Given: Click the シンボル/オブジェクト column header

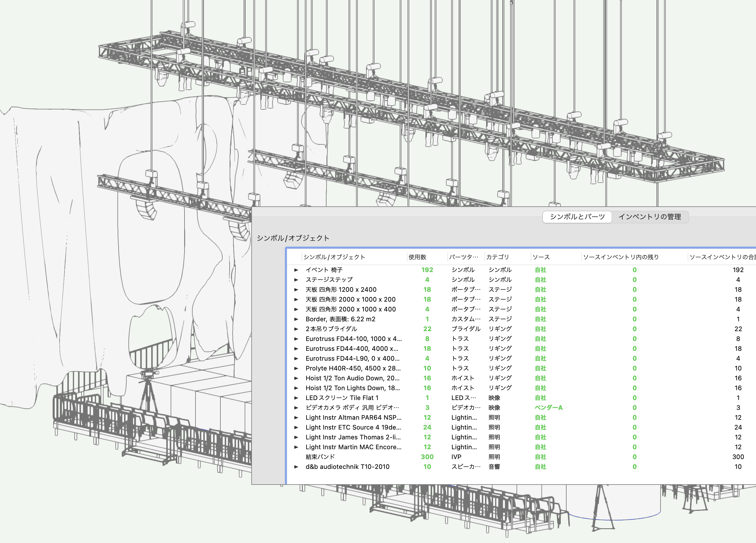Looking at the screenshot, I should pos(334,257).
